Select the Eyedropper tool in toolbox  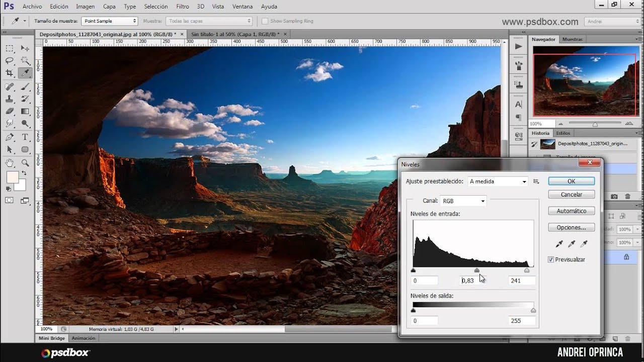(25, 73)
